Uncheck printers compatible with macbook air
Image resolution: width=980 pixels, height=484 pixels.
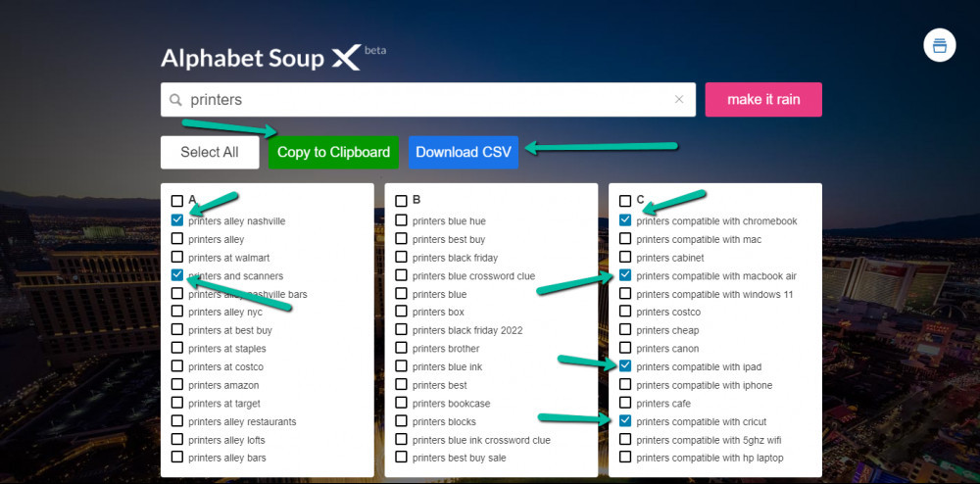tap(625, 274)
